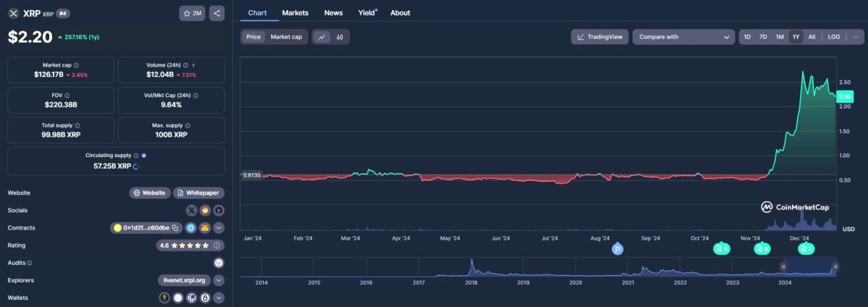Click the flag marker below Aug '24

pyautogui.click(x=617, y=249)
